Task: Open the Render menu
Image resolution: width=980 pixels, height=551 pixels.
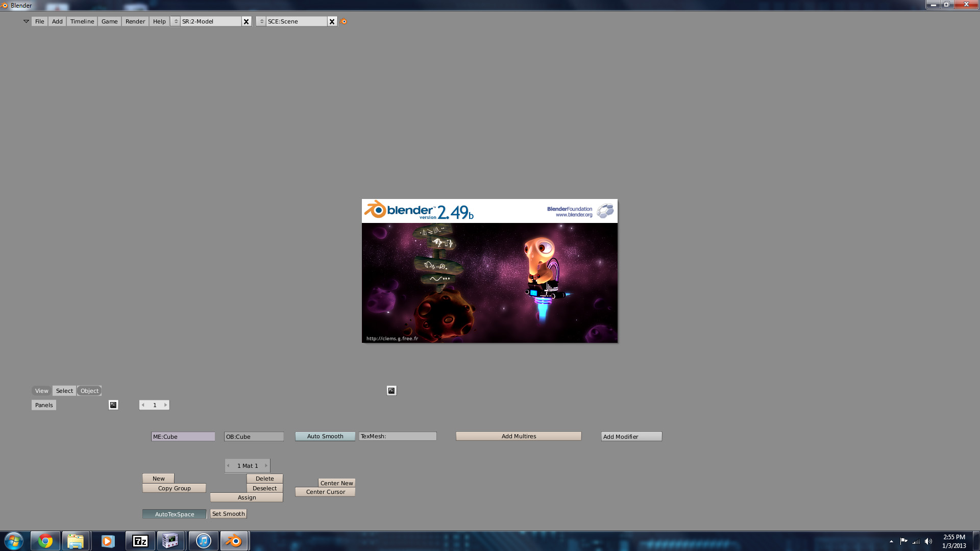Action: coord(135,21)
